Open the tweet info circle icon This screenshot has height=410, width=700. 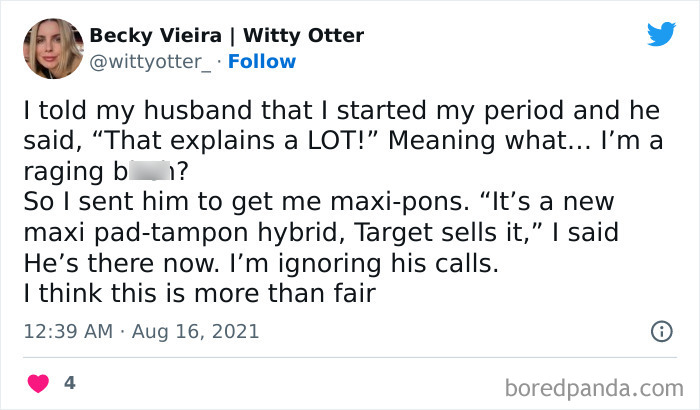pyautogui.click(x=660, y=330)
